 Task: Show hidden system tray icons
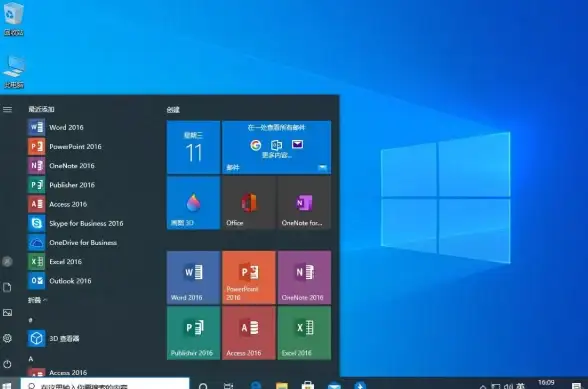coord(483,386)
